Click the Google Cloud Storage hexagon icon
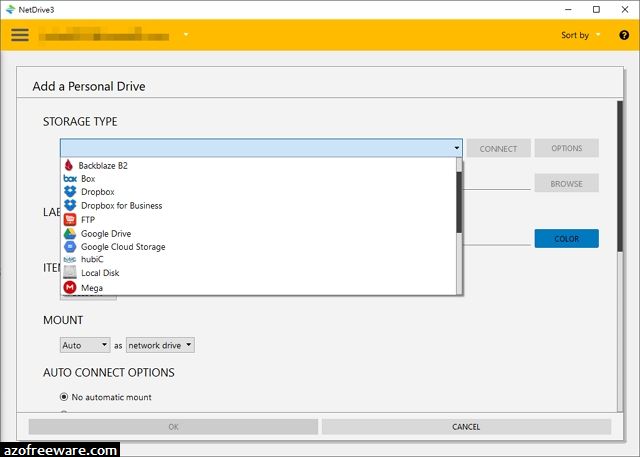This screenshot has height=457, width=640. (70, 246)
